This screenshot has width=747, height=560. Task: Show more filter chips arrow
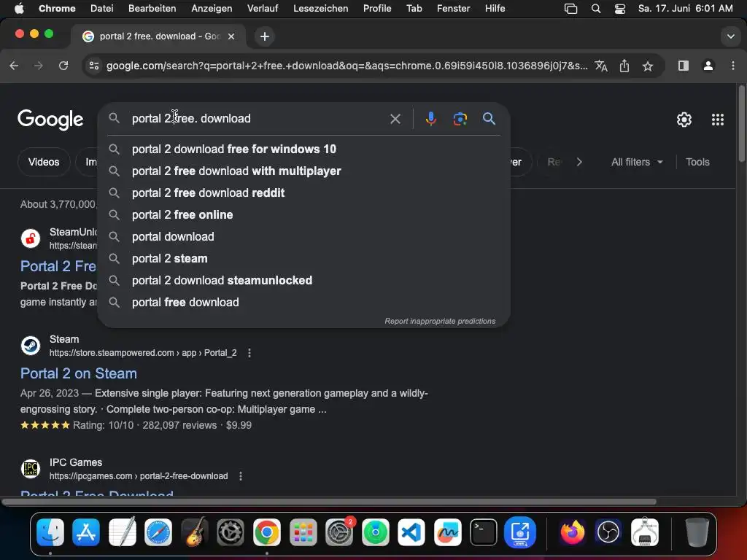point(578,162)
